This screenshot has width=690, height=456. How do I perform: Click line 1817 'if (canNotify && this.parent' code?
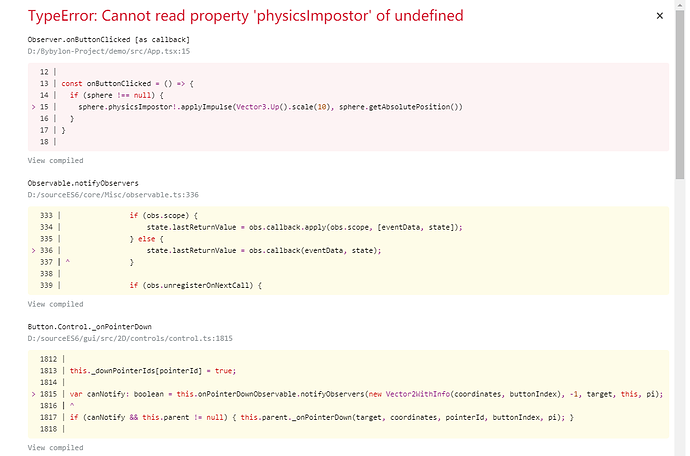click(322, 417)
